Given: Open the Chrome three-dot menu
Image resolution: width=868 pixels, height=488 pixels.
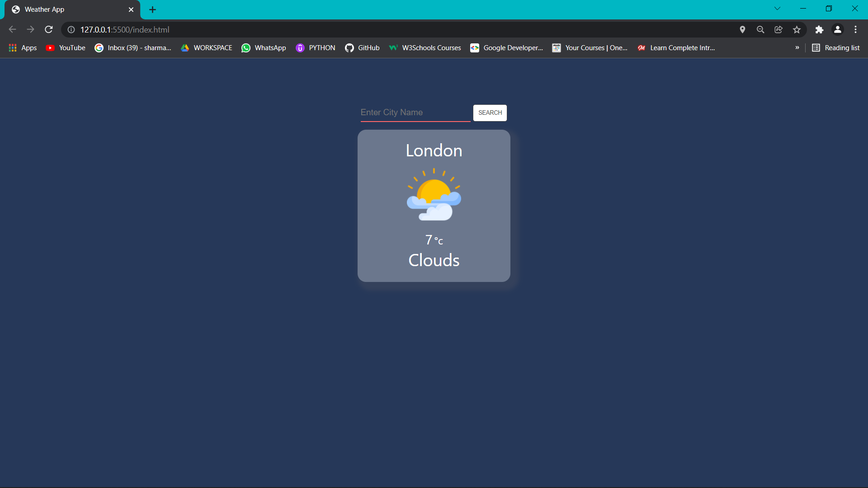Looking at the screenshot, I should (x=855, y=29).
